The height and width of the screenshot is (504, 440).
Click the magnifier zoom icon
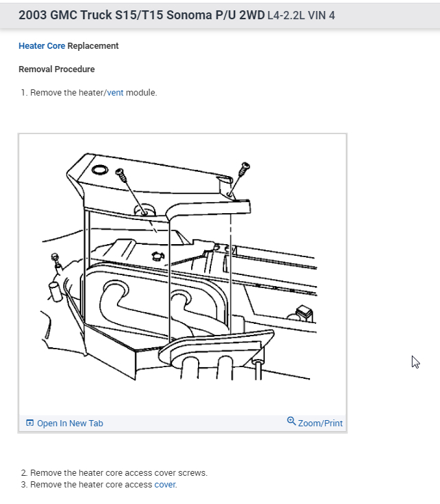tap(291, 421)
